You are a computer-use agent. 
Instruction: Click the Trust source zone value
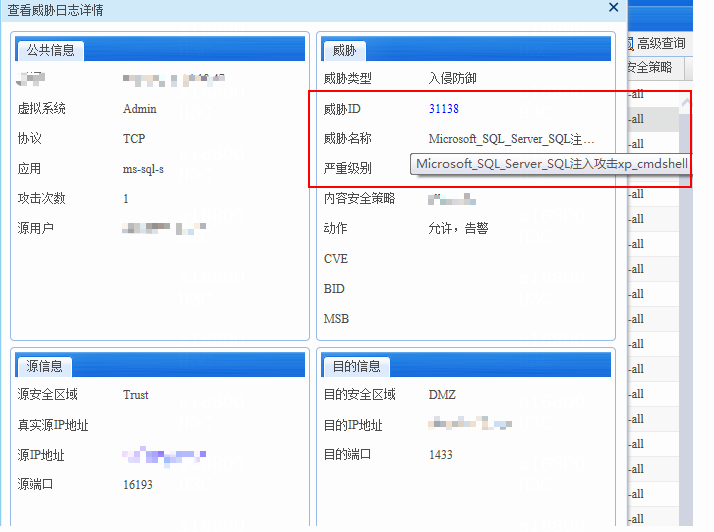(x=135, y=395)
